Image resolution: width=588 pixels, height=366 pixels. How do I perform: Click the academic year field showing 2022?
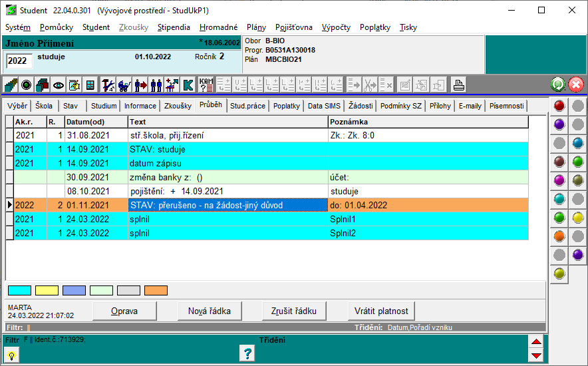[x=19, y=61]
